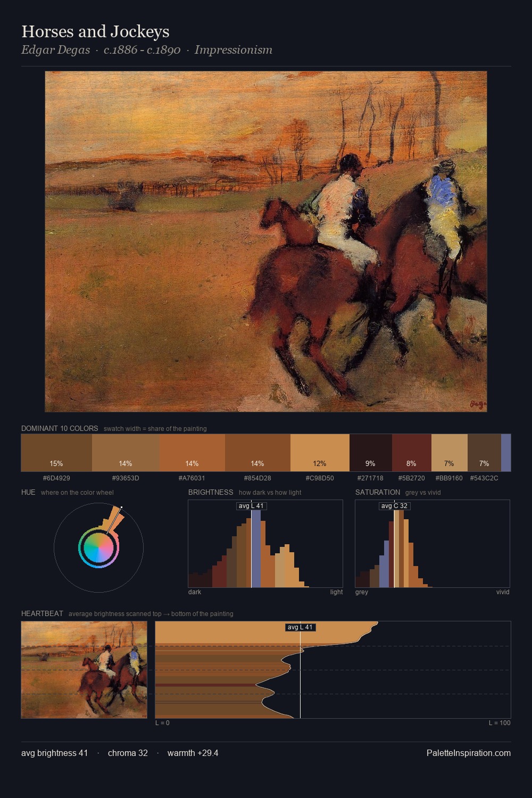This screenshot has height=798, width=532.
Task: Click the 'avg C 32' saturation label
Action: 394,506
